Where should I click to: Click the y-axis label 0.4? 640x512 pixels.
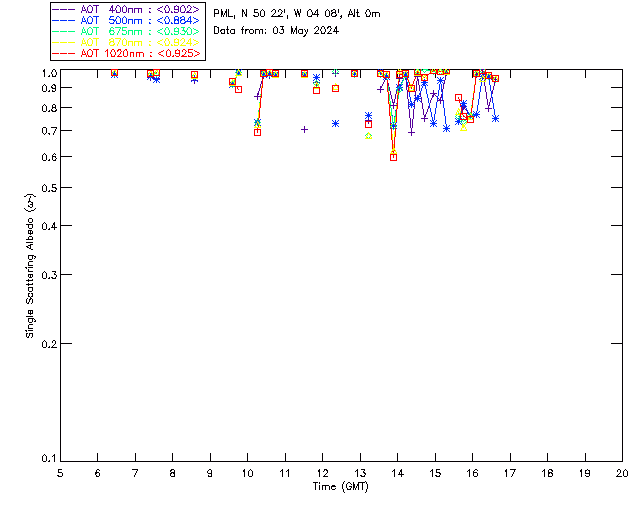point(49,226)
